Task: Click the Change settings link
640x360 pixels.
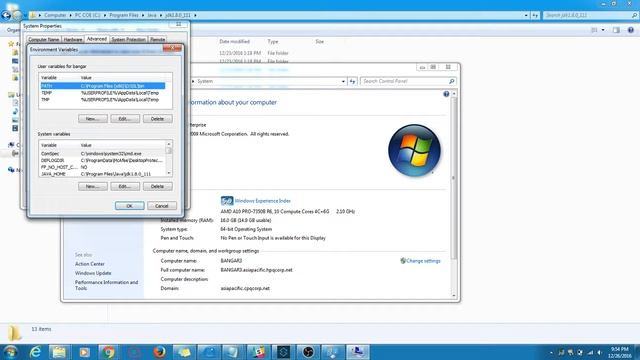Action: tap(424, 261)
